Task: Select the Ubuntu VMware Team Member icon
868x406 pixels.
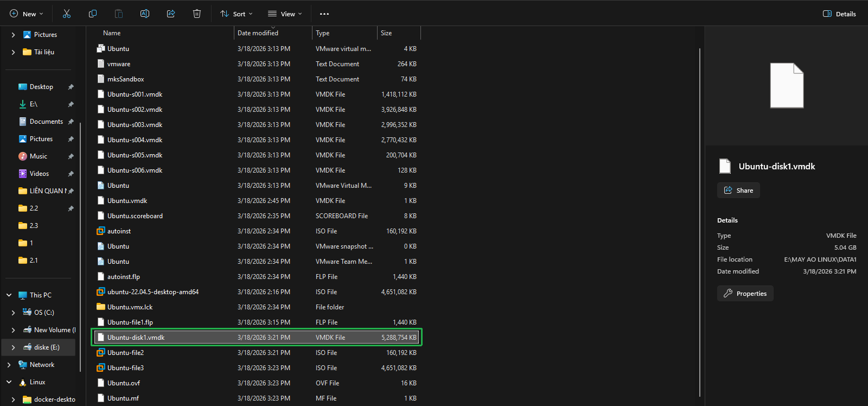Action: (x=101, y=262)
